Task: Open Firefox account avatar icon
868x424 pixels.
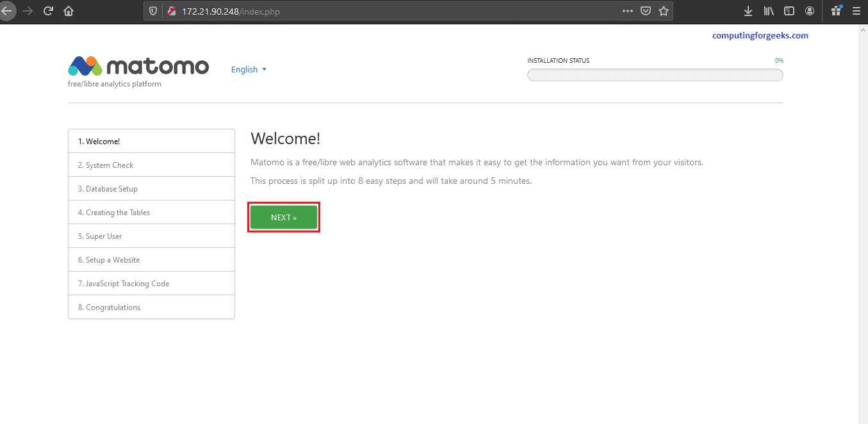Action: (810, 11)
